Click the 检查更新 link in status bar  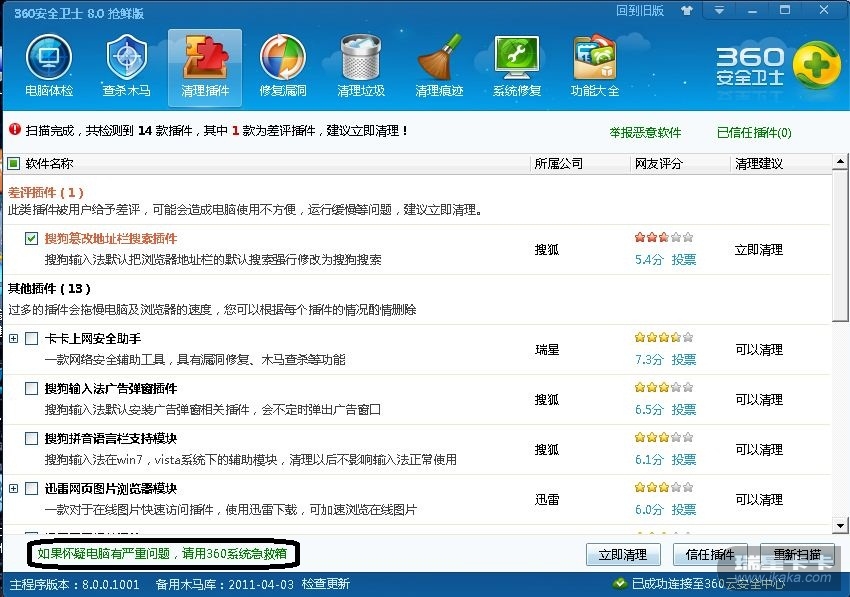(x=325, y=583)
